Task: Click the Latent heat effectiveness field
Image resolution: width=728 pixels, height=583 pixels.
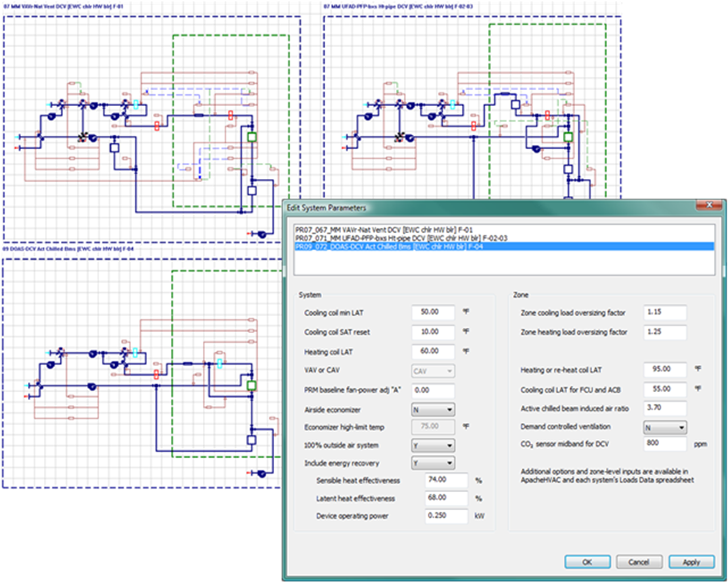Action: (x=446, y=498)
